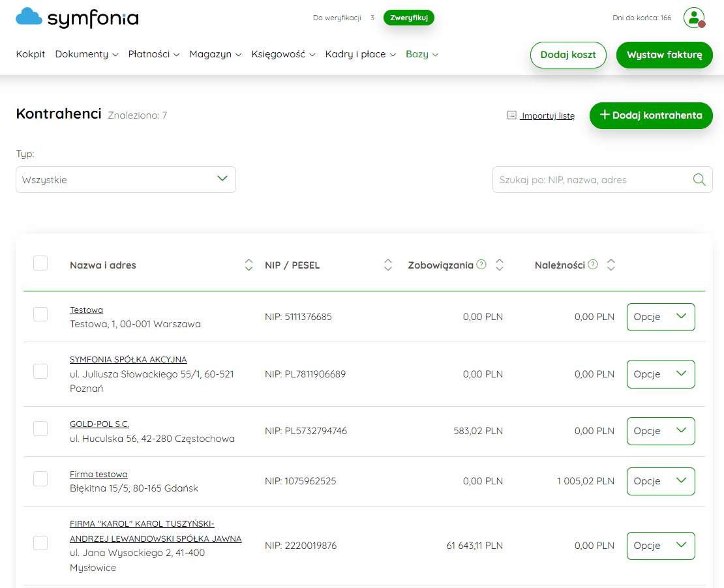Expand Opcje dropdown for Testowa

click(661, 317)
